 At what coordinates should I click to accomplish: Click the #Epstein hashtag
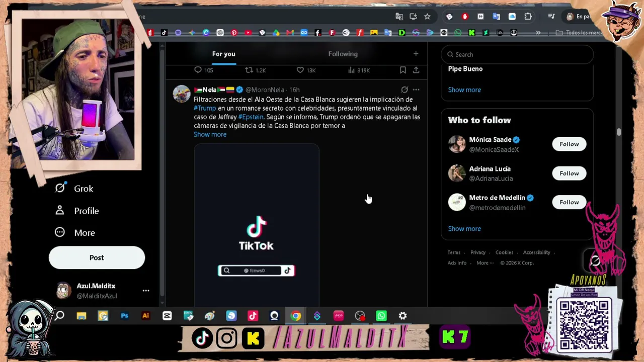click(251, 117)
